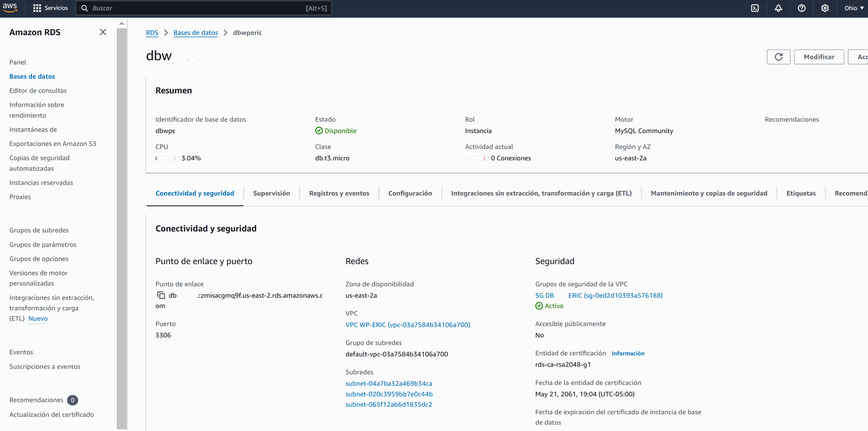Click the AWS logo home icon
The image size is (868, 431).
tap(10, 8)
